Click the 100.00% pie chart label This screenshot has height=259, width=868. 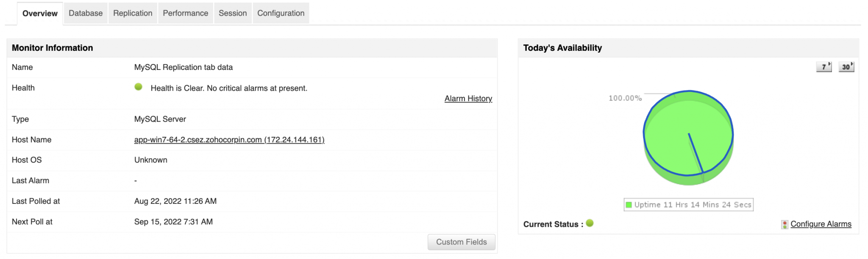(625, 98)
